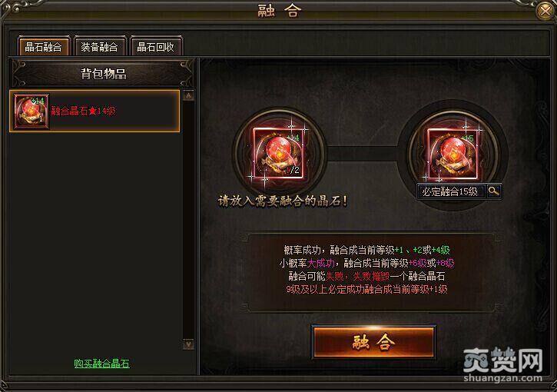Click the fusion rules description box

370,273
